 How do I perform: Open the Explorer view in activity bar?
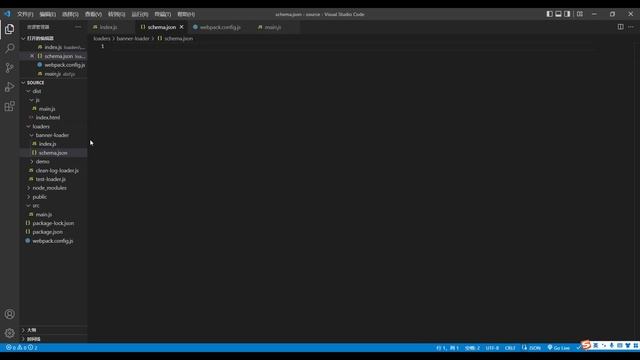[9, 29]
